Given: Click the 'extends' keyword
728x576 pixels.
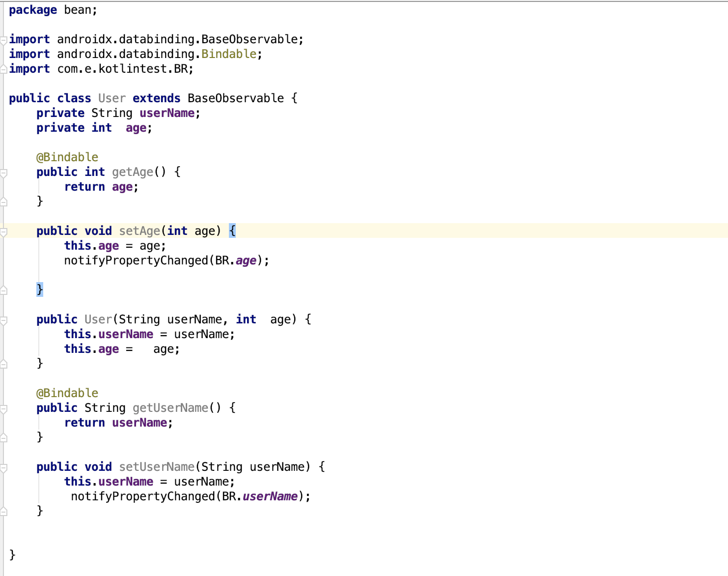Looking at the screenshot, I should tap(157, 98).
